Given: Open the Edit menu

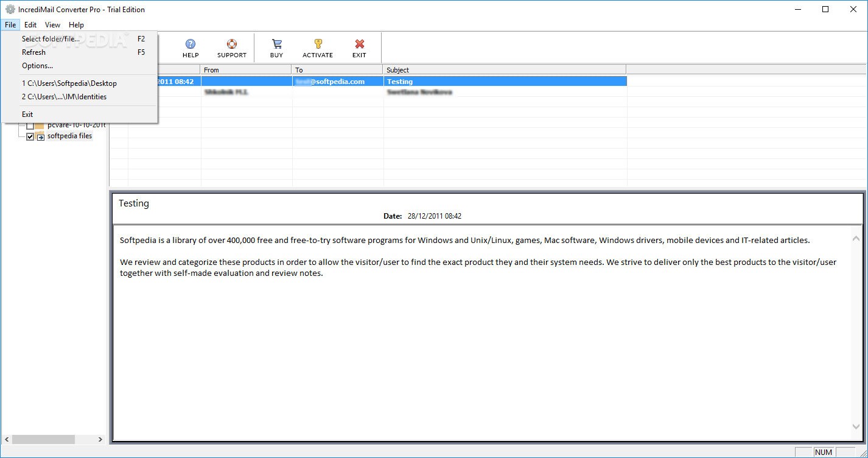Looking at the screenshot, I should [30, 25].
